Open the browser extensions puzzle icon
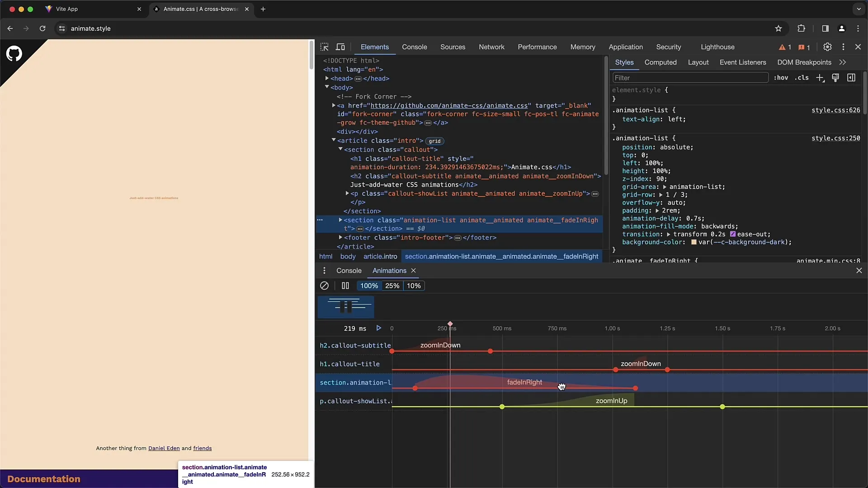This screenshot has height=488, width=868. [801, 28]
